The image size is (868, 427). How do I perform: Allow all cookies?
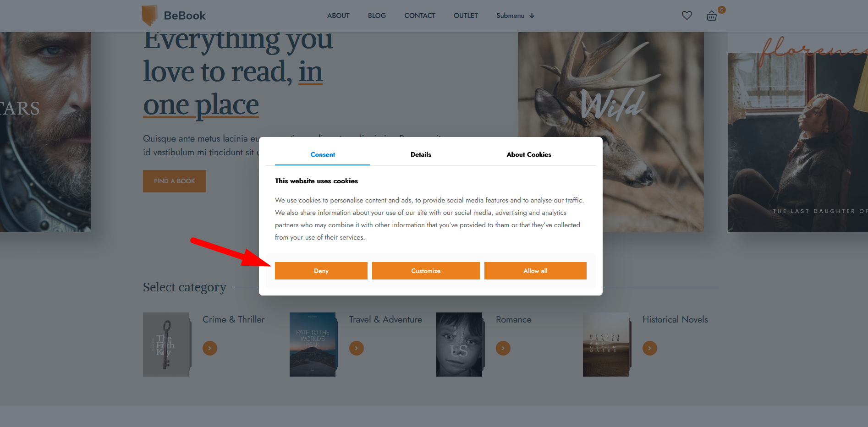point(535,271)
